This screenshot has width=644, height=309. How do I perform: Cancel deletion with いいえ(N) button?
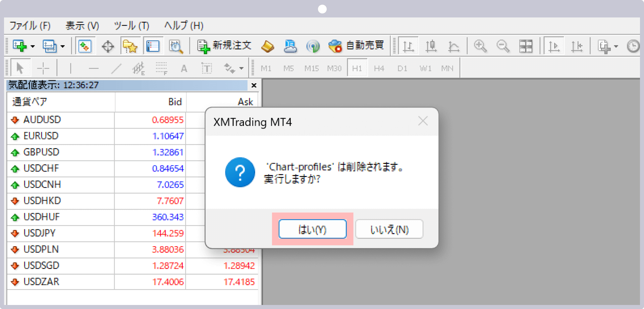point(389,229)
